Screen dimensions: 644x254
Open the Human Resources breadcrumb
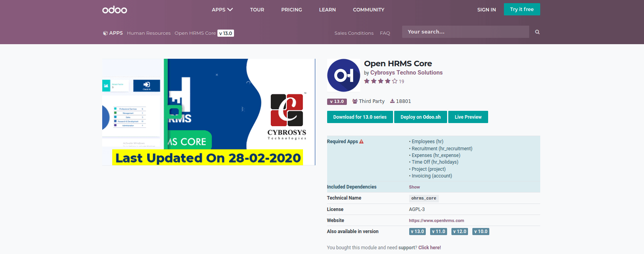pyautogui.click(x=149, y=33)
